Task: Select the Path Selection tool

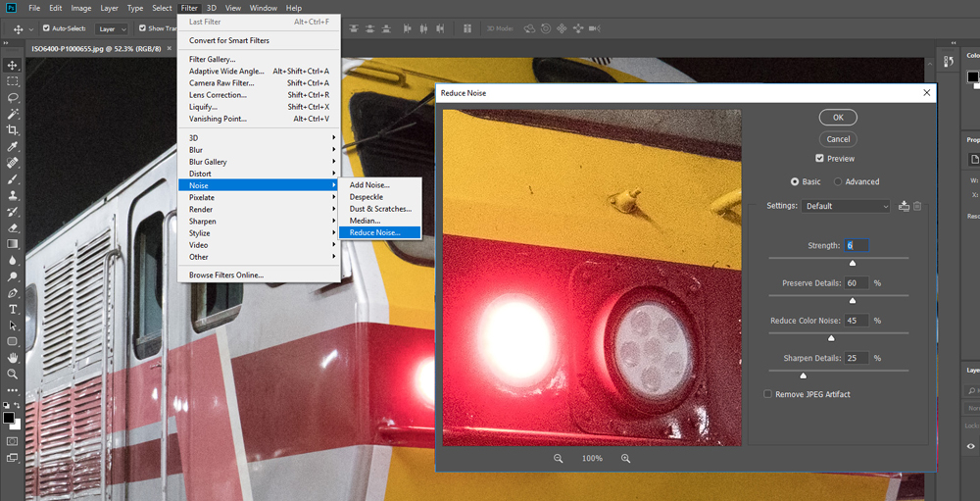Action: click(x=12, y=326)
